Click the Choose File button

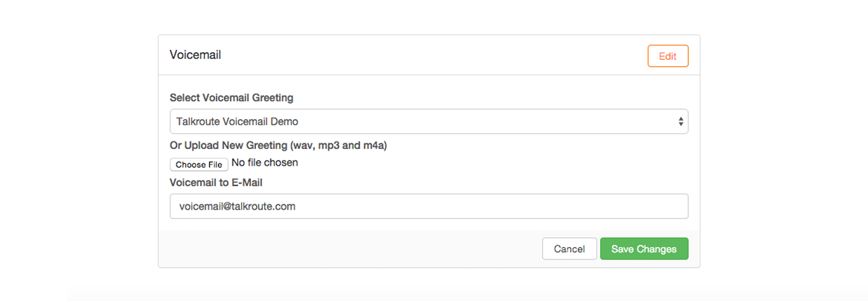tap(199, 164)
